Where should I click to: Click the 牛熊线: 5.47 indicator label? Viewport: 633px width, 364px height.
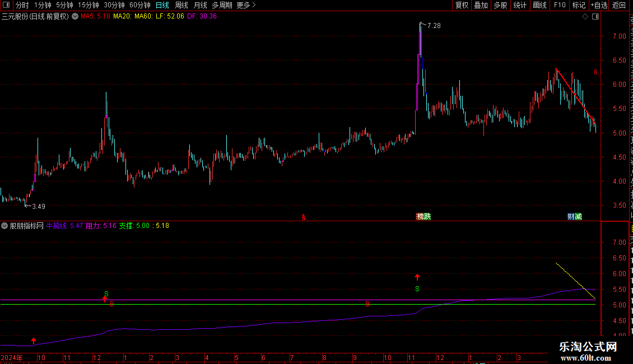(x=64, y=226)
